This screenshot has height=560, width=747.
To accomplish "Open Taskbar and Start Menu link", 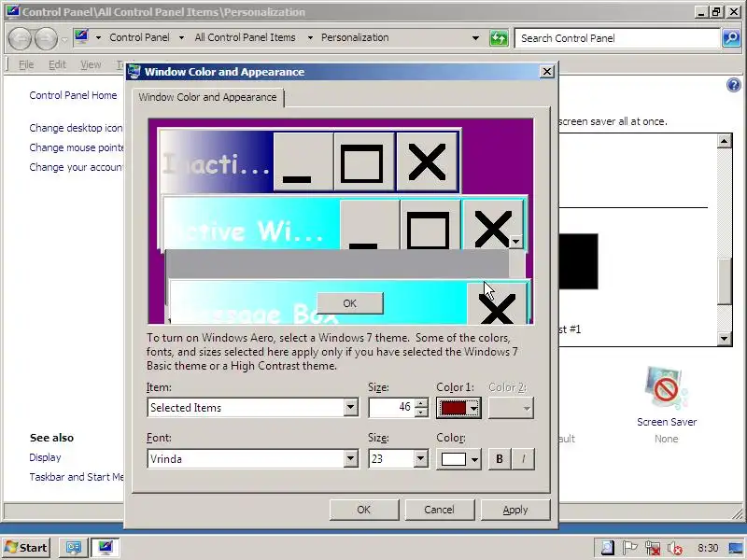I will coord(77,477).
